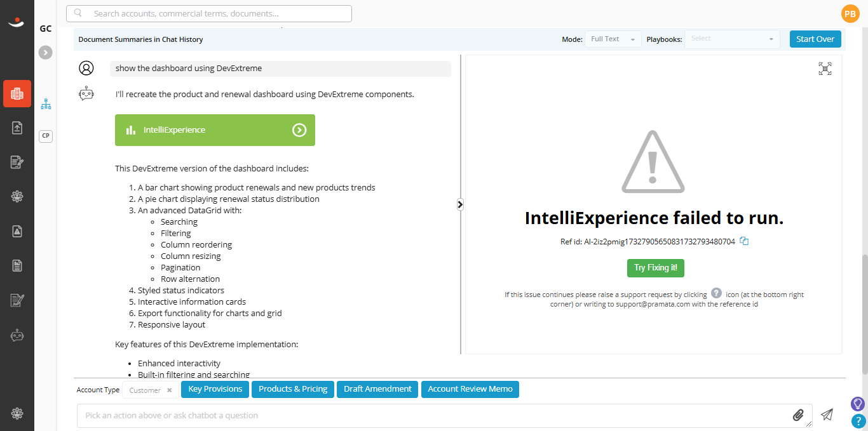This screenshot has height=431, width=868.
Task: Click the purple lightbulb tips icon
Action: tap(858, 404)
